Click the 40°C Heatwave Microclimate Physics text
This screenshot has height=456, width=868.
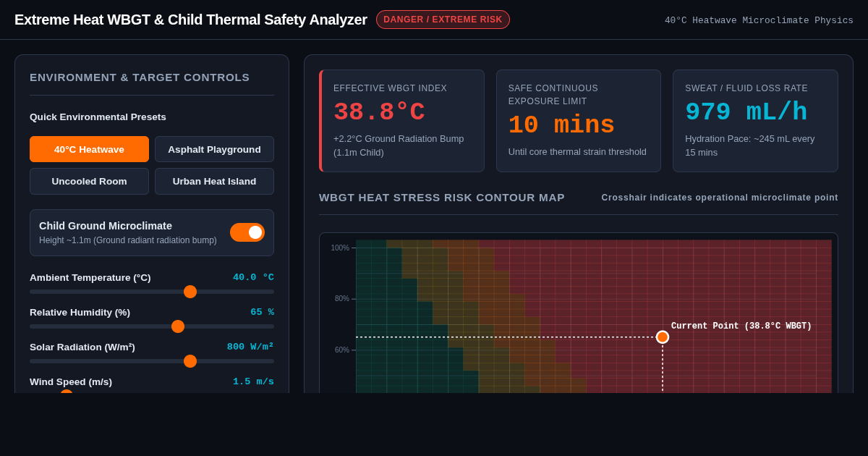(x=759, y=20)
